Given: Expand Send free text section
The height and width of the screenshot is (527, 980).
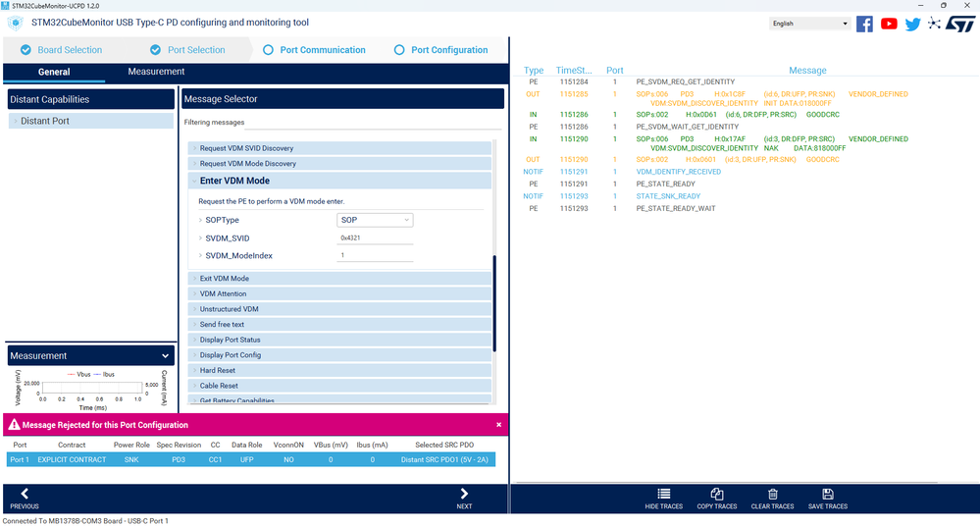Looking at the screenshot, I should tap(339, 325).
